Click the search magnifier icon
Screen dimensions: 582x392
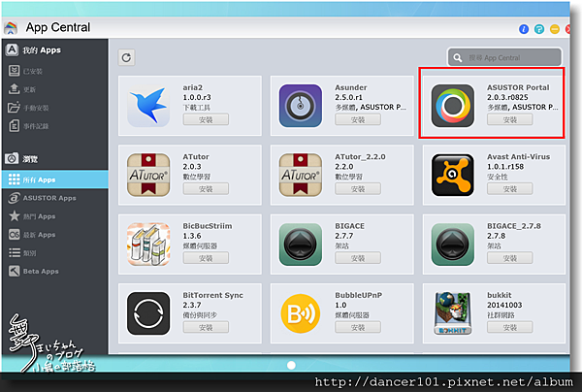(458, 58)
